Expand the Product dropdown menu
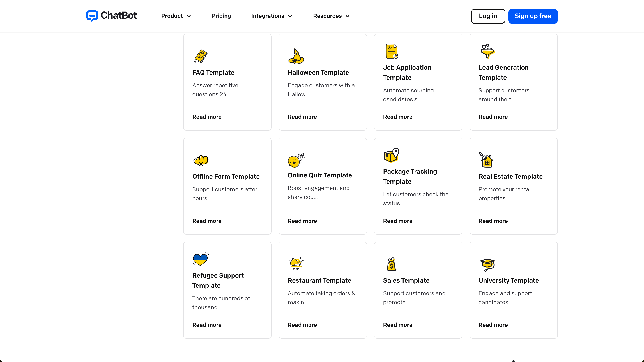The width and height of the screenshot is (644, 362). [176, 16]
